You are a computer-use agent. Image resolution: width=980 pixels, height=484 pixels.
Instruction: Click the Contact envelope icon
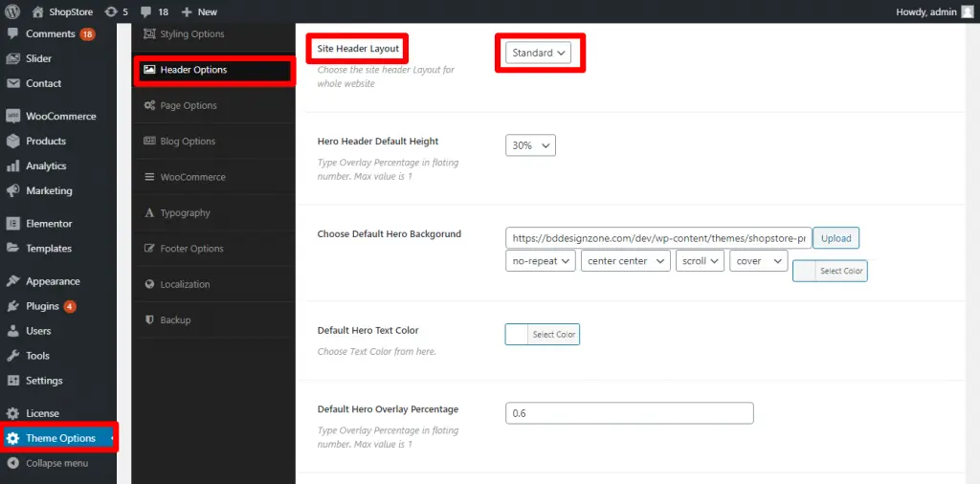point(12,83)
